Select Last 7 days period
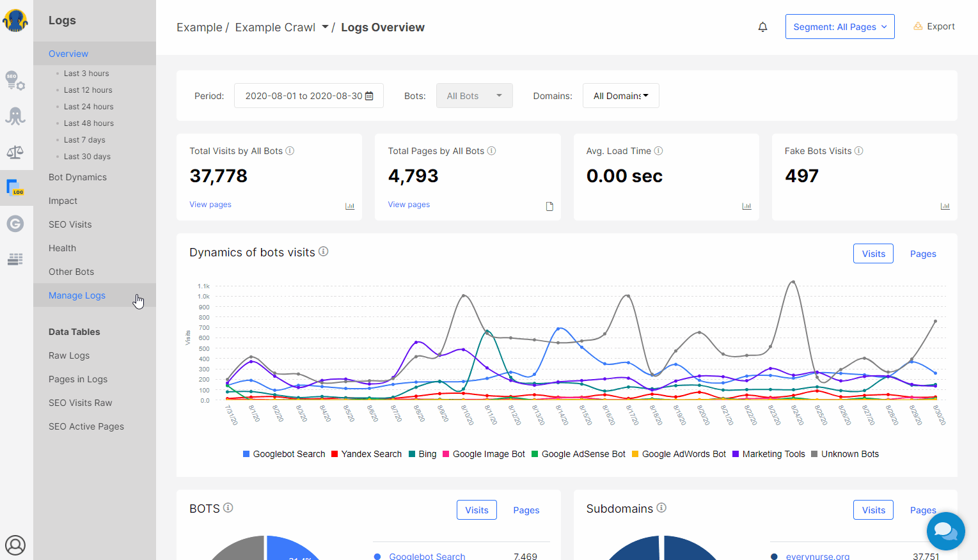Screen dimensions: 978x560 point(84,140)
